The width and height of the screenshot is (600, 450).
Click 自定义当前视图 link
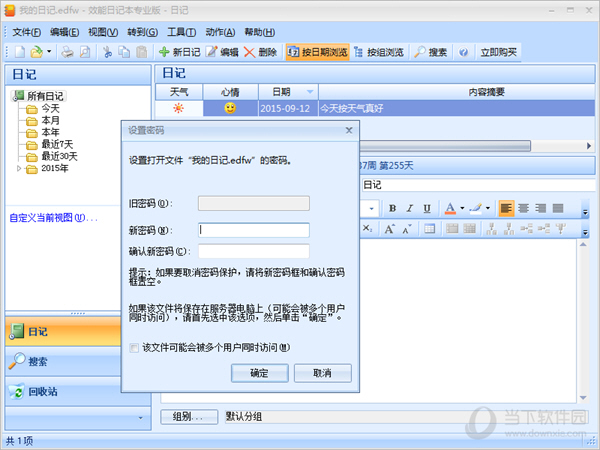[x=53, y=218]
